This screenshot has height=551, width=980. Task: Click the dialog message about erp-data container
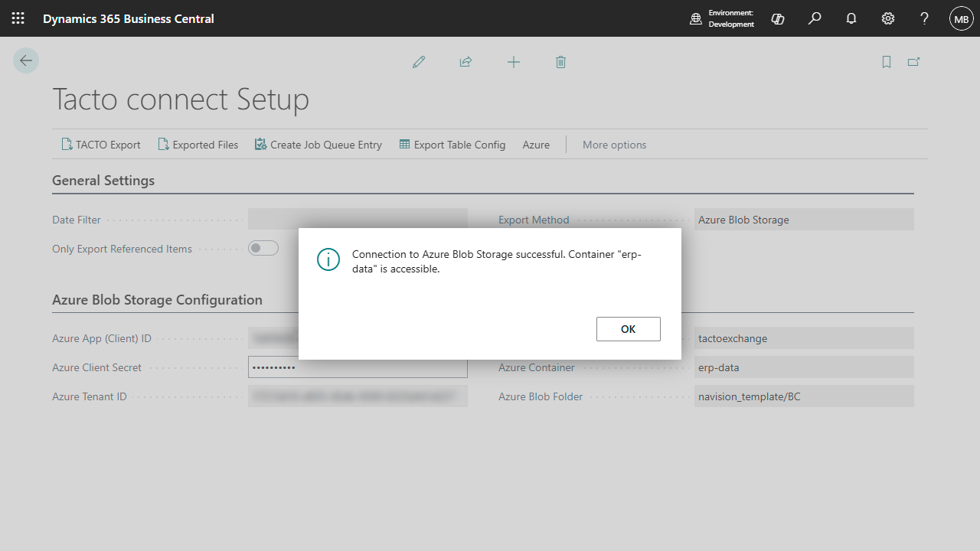pos(497,262)
